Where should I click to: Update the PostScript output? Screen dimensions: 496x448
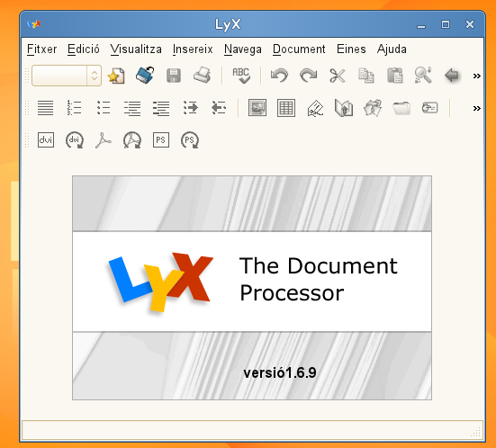tap(190, 140)
